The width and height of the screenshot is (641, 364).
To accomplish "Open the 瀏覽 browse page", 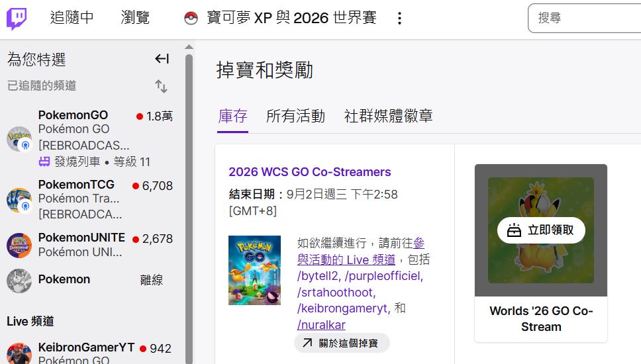I will pyautogui.click(x=135, y=18).
